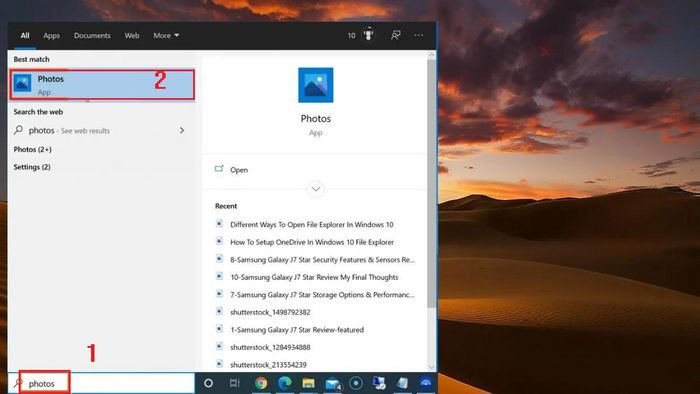The image size is (700, 394).
Task: Open recent 8-Samsung Galaxy J7 Star Security Features
Action: click(x=322, y=259)
